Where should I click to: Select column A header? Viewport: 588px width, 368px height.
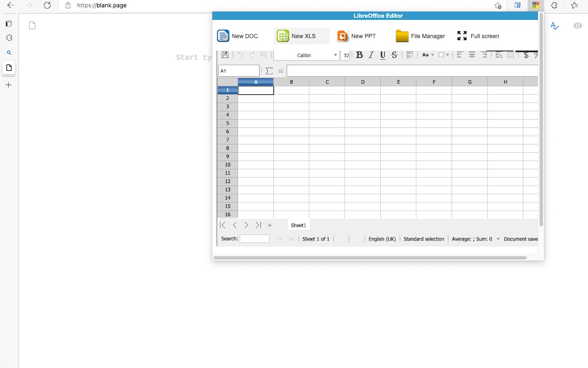tap(256, 82)
